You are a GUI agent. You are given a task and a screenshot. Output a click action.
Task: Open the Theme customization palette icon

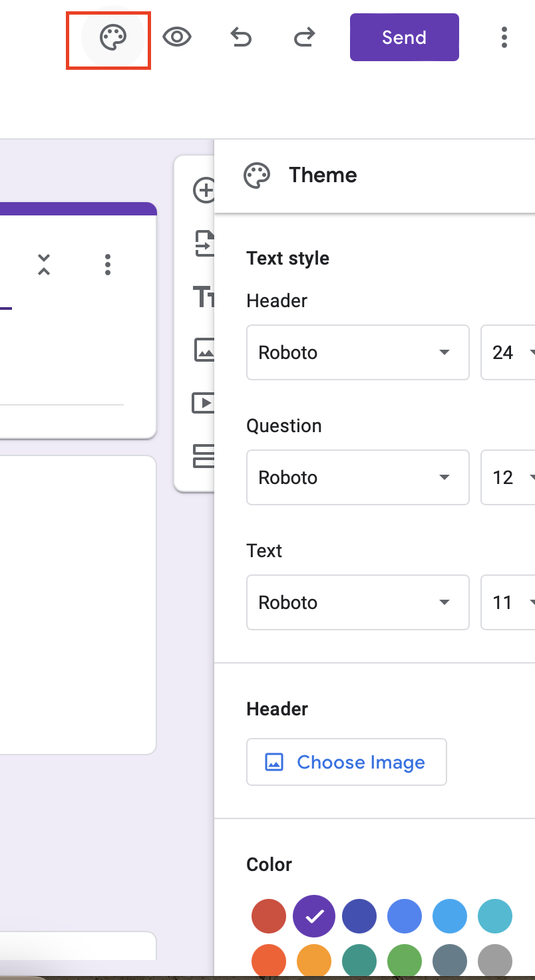pyautogui.click(x=108, y=38)
